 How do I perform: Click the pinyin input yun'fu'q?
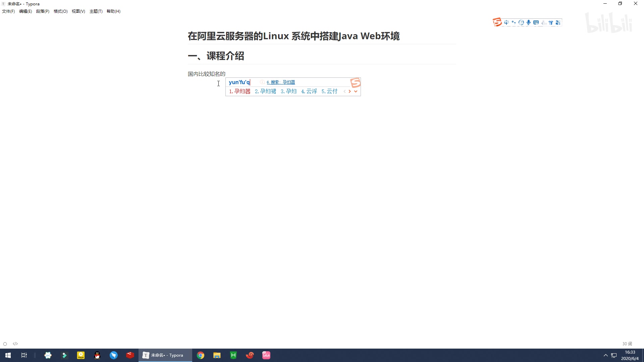(x=239, y=82)
